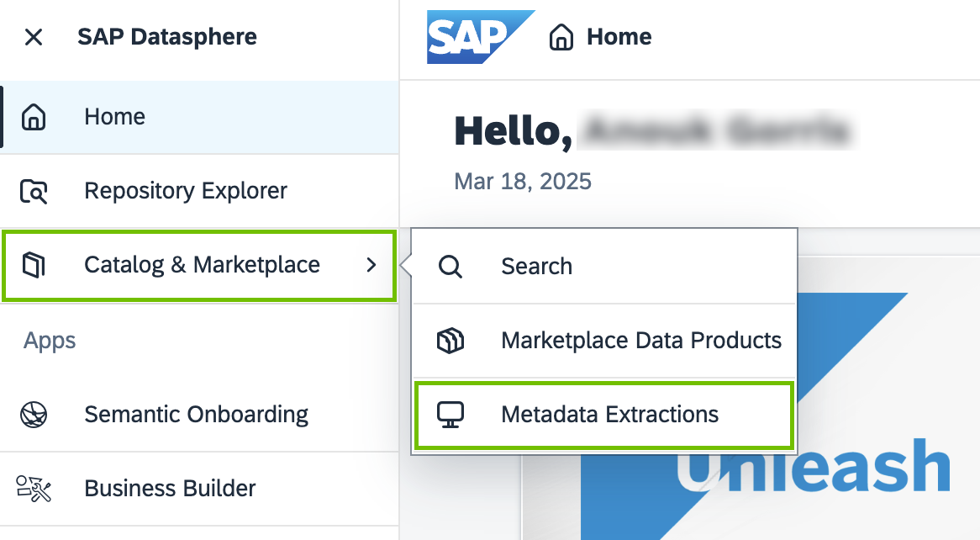Click the Repository Explorer folder-search icon
Image resolution: width=980 pixels, height=540 pixels.
click(x=34, y=191)
